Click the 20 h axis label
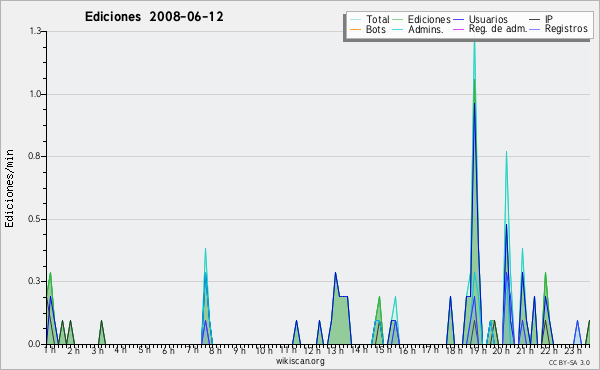This screenshot has width=600, height=370. point(499,350)
